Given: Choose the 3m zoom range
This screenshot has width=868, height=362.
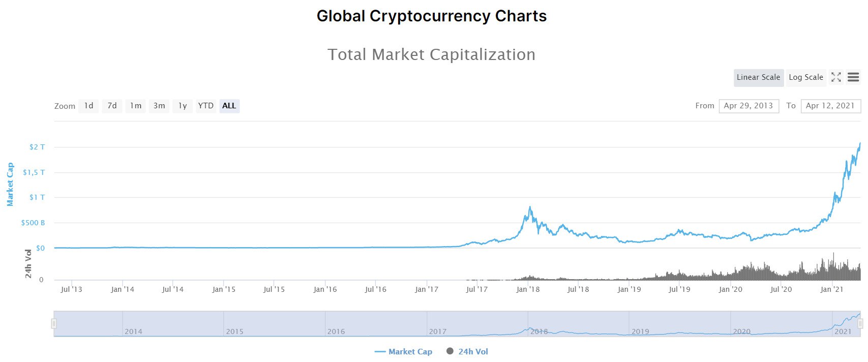Looking at the screenshot, I should (x=159, y=106).
